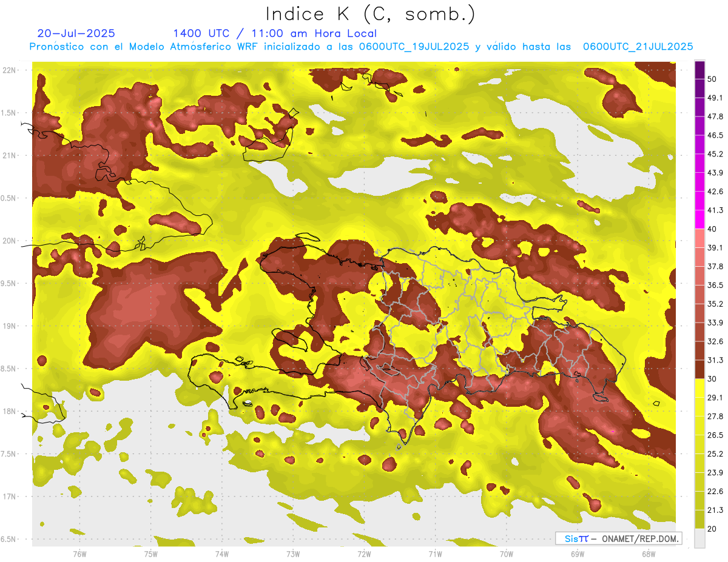The image size is (728, 562).
Task: Click the '0.5N' latitude label
Action: point(9,198)
